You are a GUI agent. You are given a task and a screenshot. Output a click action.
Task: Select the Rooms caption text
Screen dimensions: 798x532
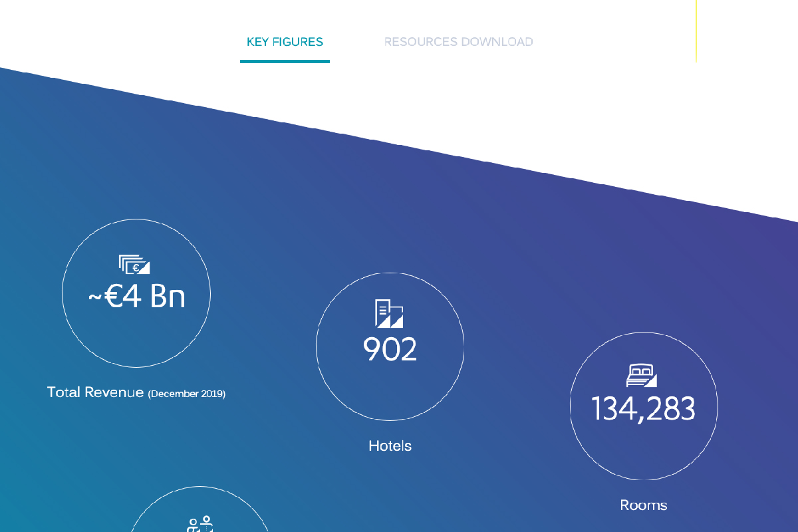643,505
